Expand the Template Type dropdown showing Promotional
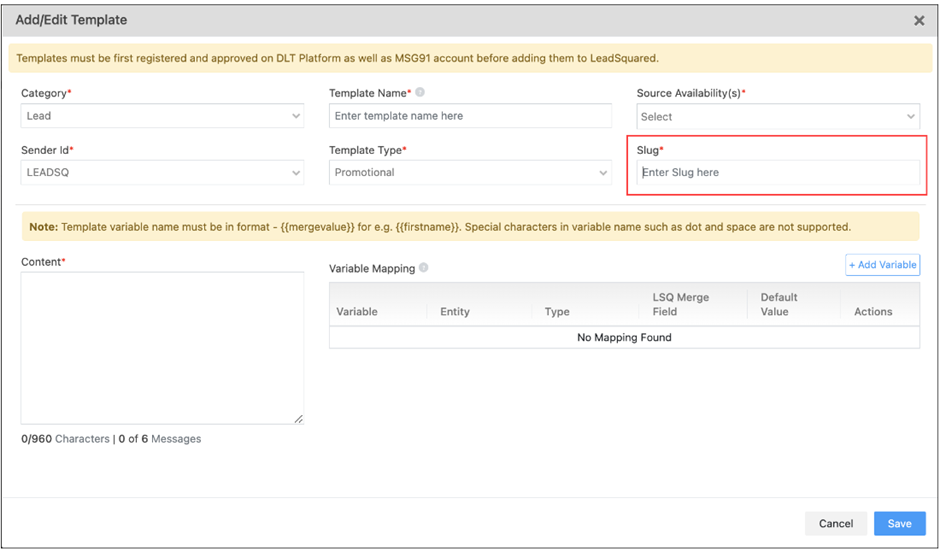 tap(470, 172)
